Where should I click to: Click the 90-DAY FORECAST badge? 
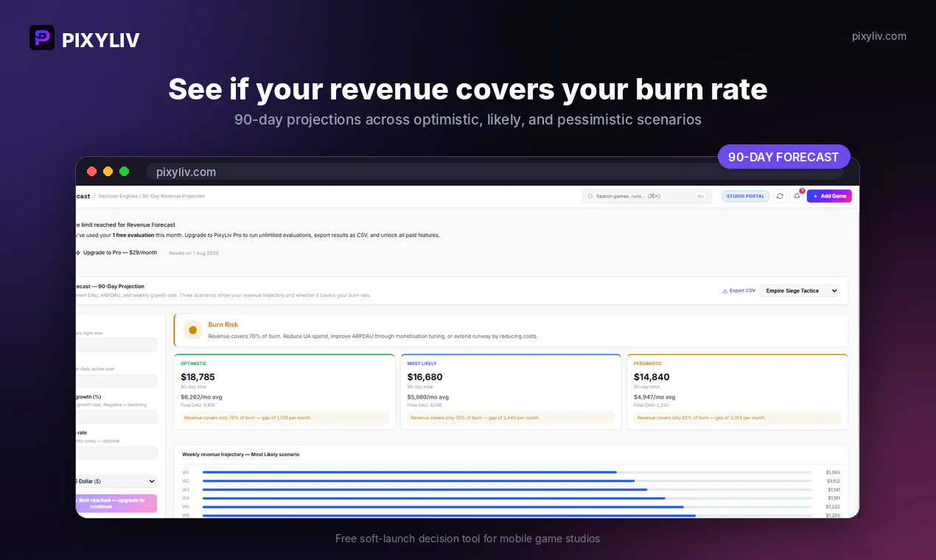click(x=783, y=157)
